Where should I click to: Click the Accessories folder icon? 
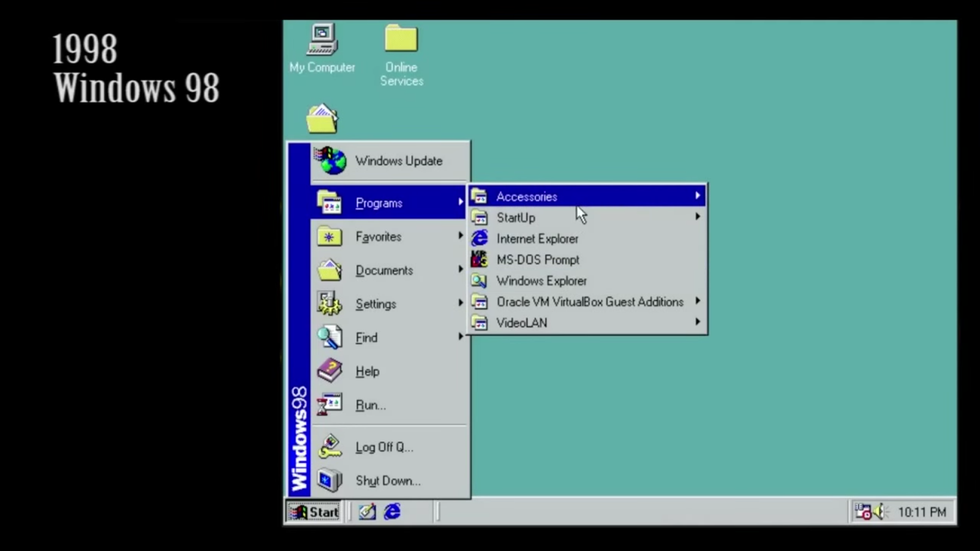click(x=480, y=197)
